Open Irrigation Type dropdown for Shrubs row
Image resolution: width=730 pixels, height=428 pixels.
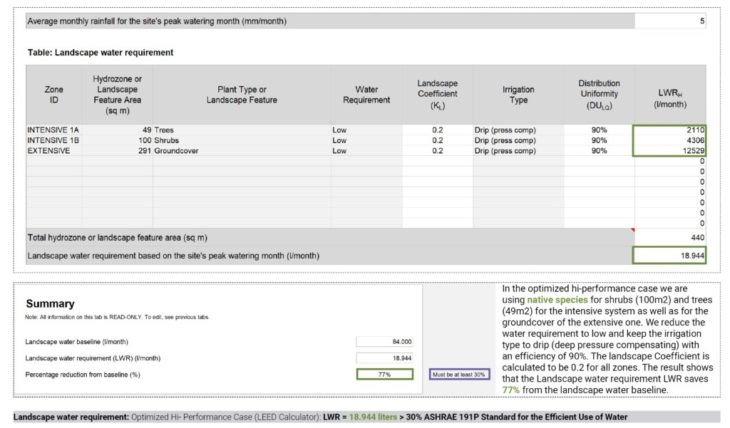(517, 141)
